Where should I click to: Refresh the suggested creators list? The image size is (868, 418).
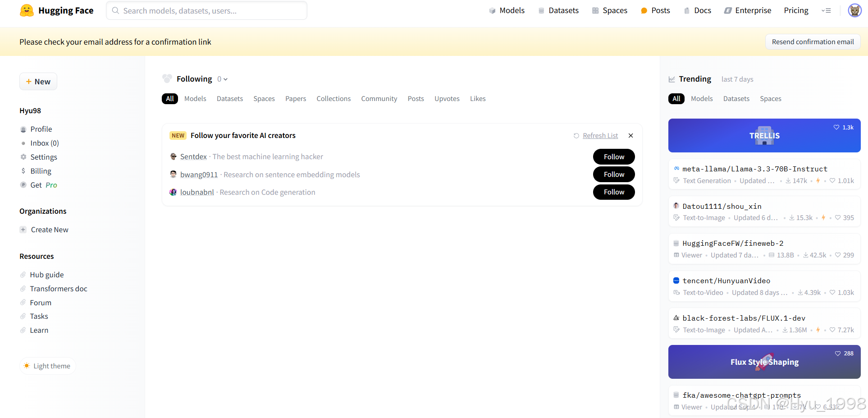[596, 136]
